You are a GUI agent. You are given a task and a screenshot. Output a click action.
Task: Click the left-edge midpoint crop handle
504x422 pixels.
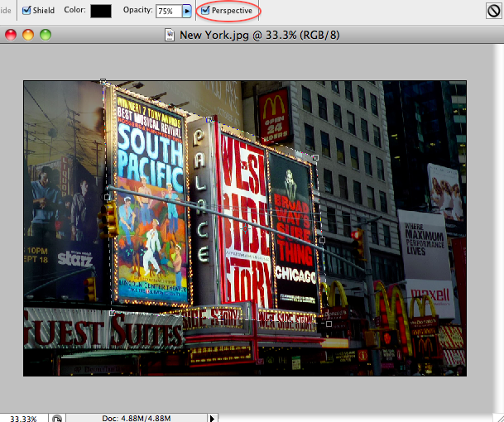pos(108,197)
